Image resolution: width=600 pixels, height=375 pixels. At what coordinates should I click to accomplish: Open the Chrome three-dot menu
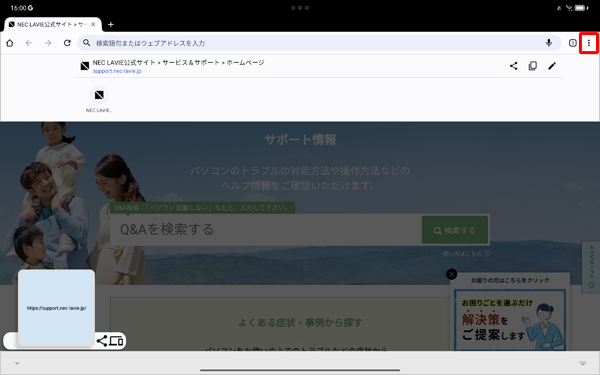(x=589, y=43)
